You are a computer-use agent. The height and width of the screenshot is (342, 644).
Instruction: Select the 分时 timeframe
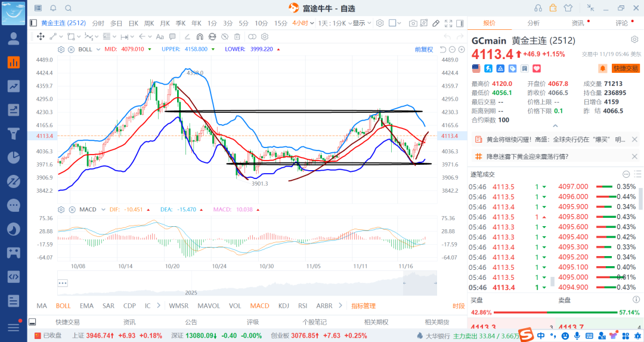point(98,23)
